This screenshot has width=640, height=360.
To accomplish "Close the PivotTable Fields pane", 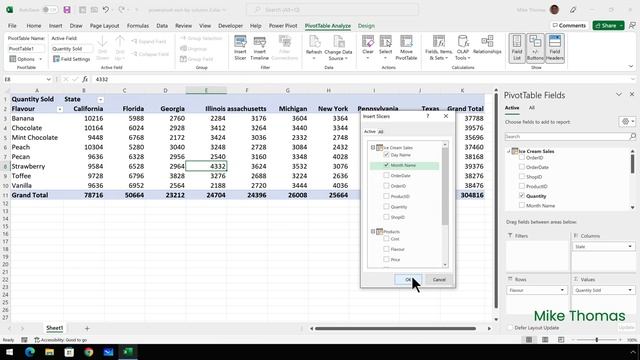I will 632,94.
